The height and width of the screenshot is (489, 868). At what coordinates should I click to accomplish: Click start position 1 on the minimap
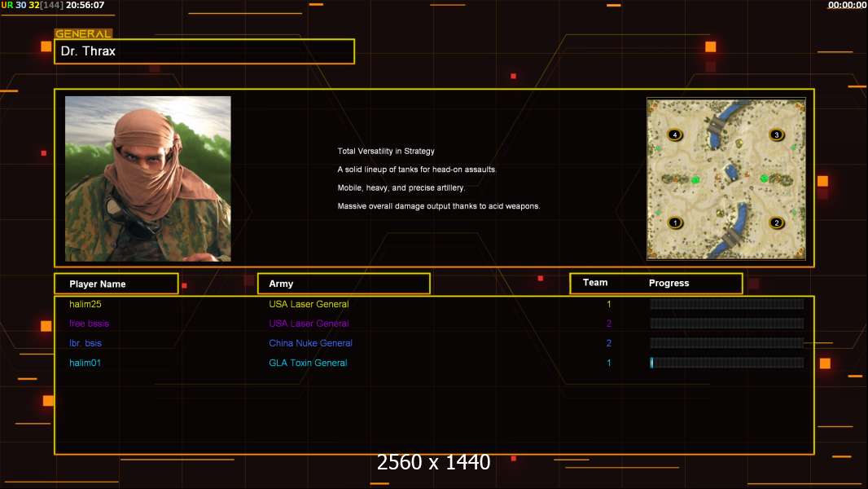point(674,222)
